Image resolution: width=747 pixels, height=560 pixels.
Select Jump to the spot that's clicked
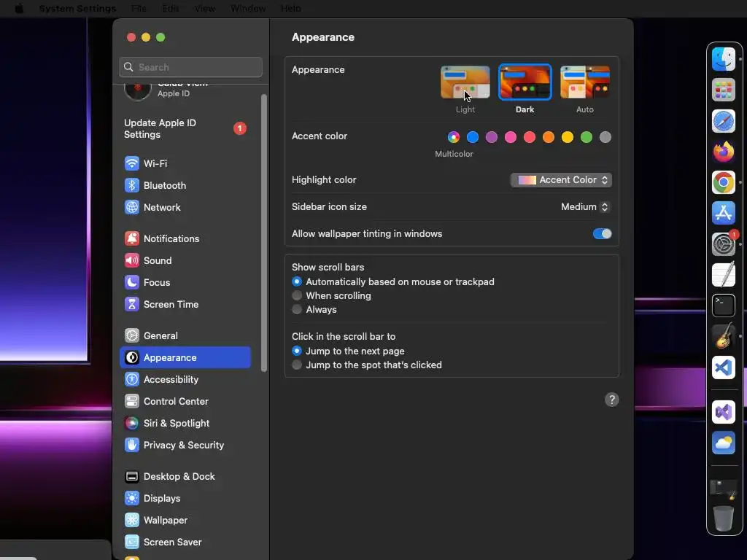(297, 365)
